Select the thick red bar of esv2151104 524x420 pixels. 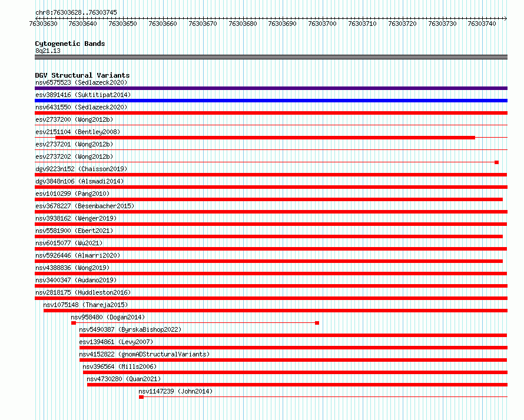tap(266, 138)
